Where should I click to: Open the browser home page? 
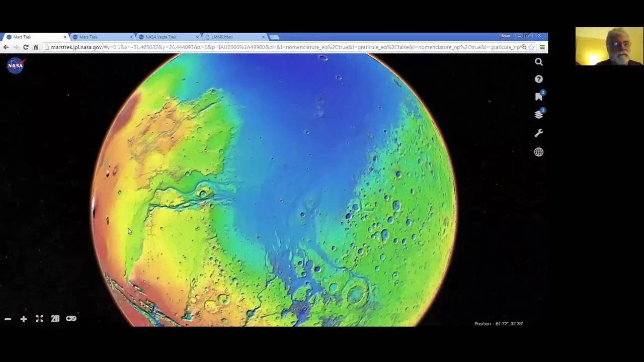click(36, 47)
